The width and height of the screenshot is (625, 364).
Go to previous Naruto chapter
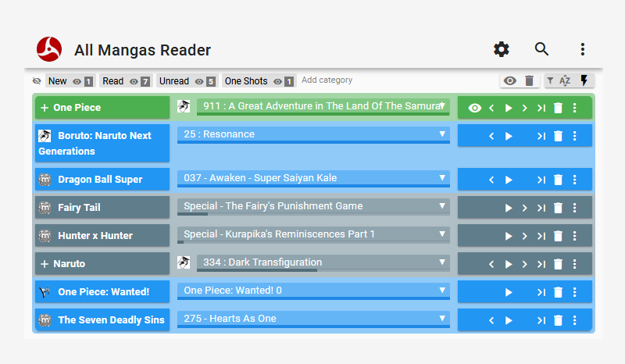(491, 264)
